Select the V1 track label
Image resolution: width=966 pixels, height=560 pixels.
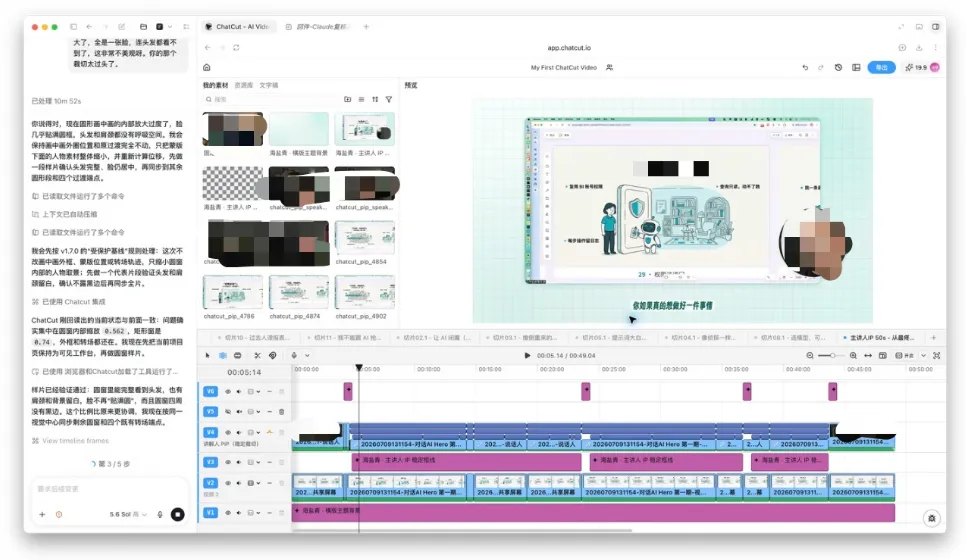pyautogui.click(x=211, y=513)
